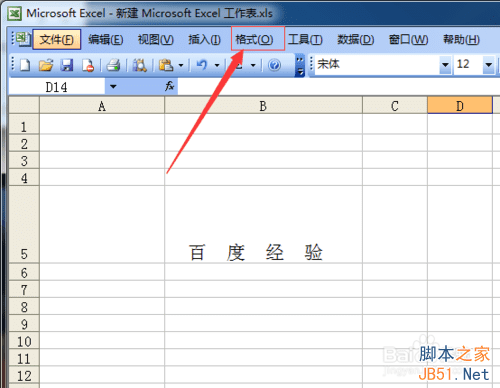The image size is (500, 388).
Task: Save the workbook with the floppy disk icon
Action: 67,65
